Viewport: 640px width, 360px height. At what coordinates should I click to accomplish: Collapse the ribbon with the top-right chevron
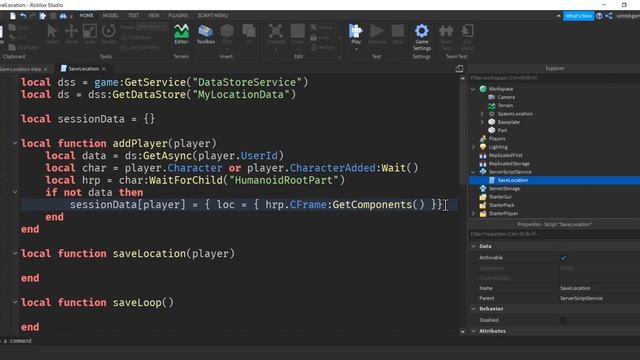[x=558, y=16]
